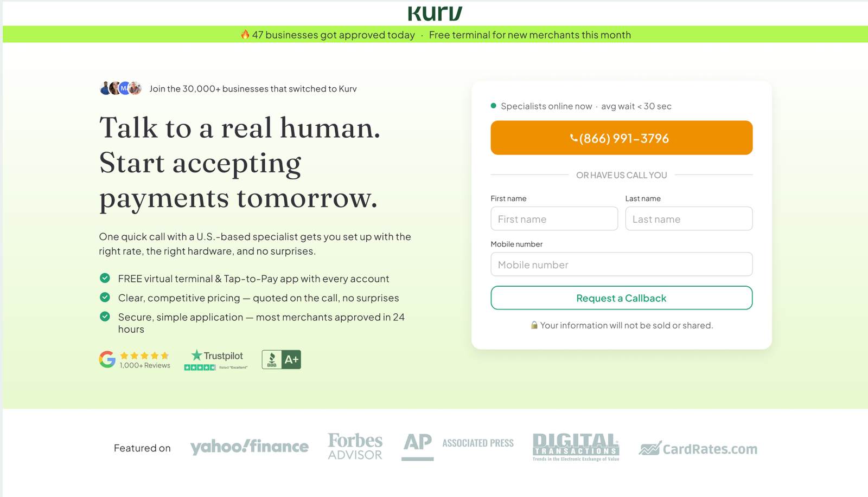Focus the First name input field

click(554, 219)
